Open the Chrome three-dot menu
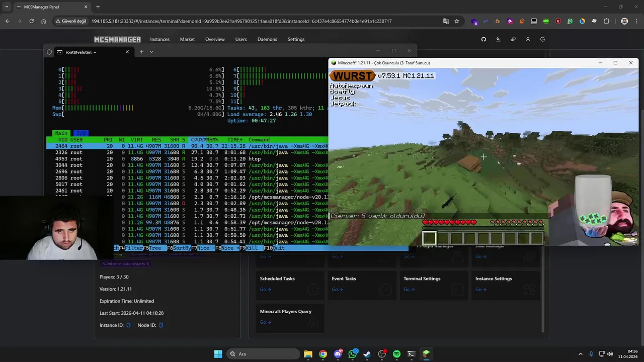 pos(636,21)
